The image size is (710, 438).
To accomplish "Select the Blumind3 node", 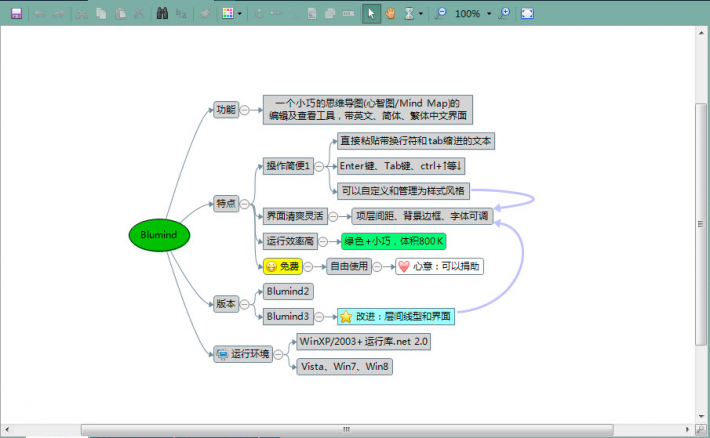I will (x=288, y=316).
